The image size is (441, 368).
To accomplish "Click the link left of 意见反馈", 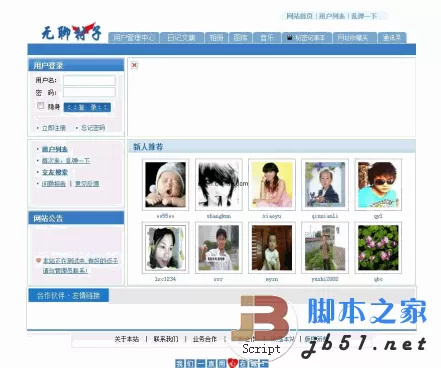I will click(54, 184).
